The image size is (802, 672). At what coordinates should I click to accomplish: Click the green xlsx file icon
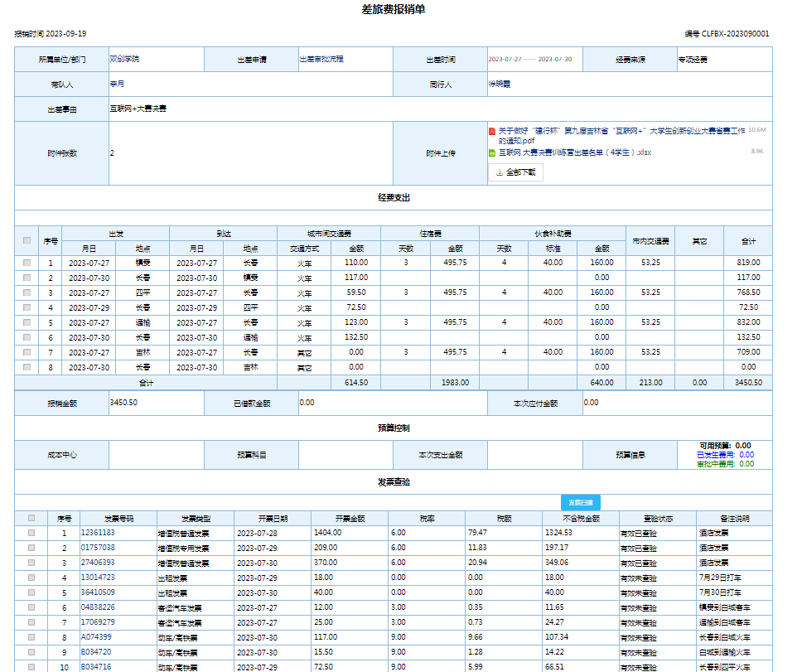pos(492,153)
